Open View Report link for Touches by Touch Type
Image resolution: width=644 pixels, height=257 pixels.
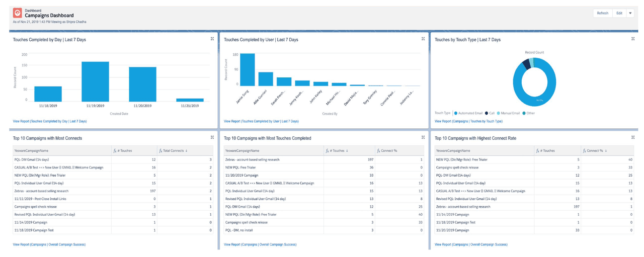point(468,121)
